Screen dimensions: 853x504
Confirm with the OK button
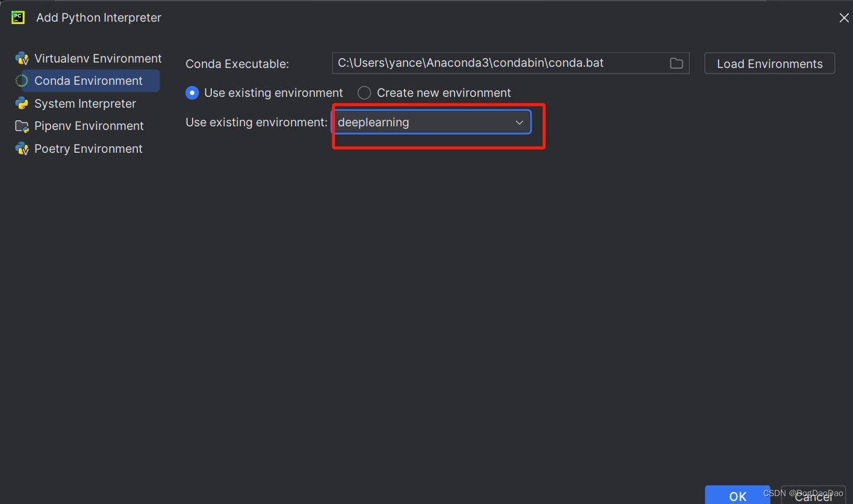[x=737, y=495]
